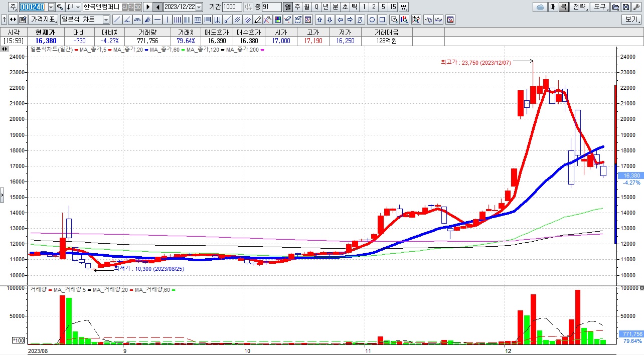Image resolution: width=644 pixels, height=355 pixels.
Task: Close the volume panel X button
Action: click(x=641, y=289)
